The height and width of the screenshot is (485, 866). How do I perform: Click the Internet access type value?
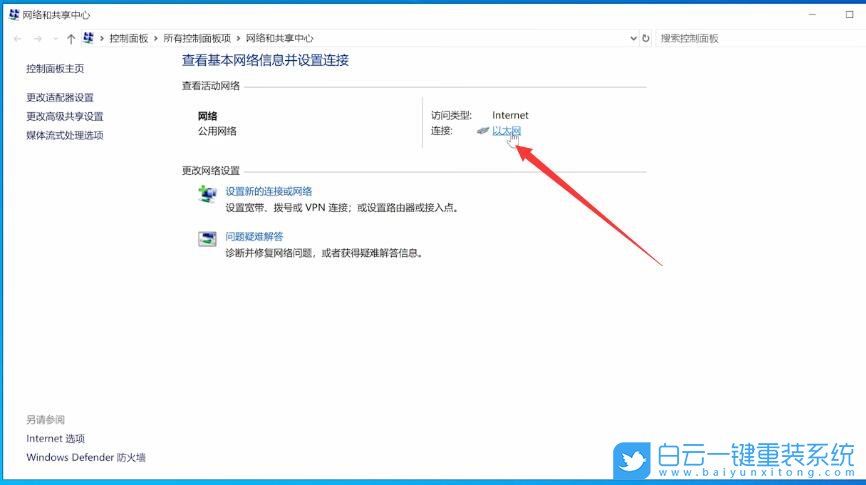tap(510, 115)
